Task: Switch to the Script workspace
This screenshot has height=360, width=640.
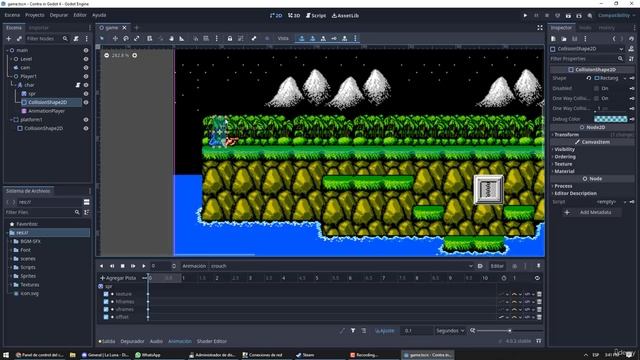Action: click(x=316, y=16)
